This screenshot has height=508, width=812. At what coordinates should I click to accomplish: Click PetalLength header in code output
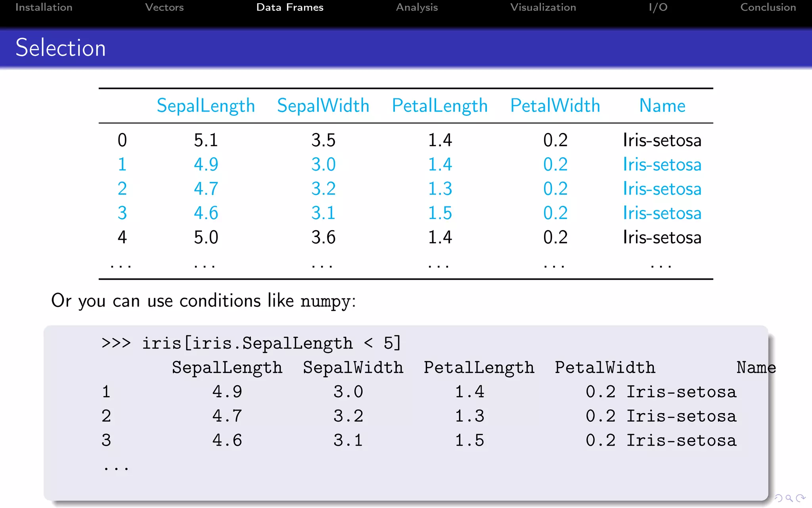[479, 368]
